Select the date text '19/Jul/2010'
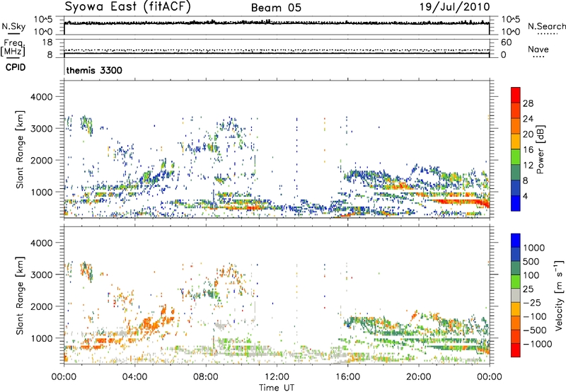This screenshot has height=392, width=566. (454, 7)
